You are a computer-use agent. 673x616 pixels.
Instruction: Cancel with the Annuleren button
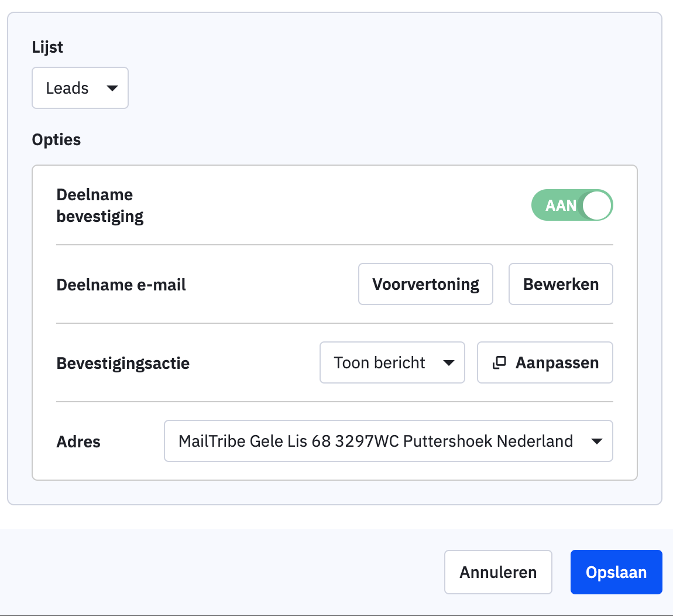(498, 572)
